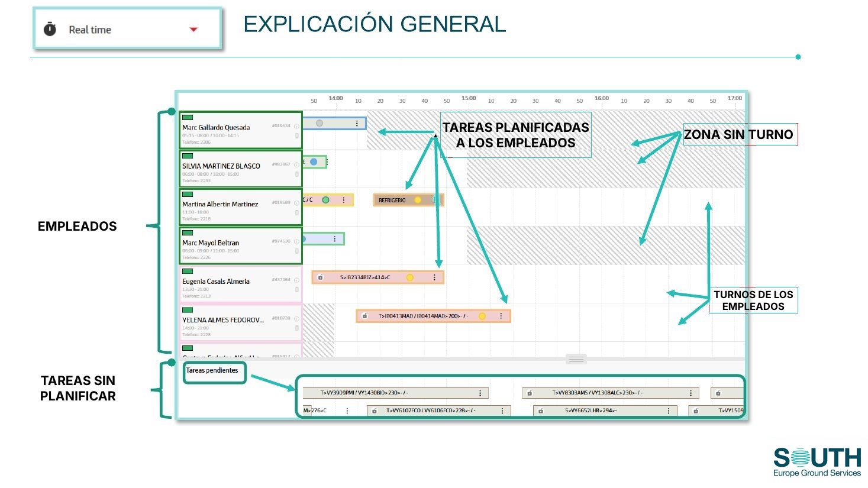Open info icon for Eugenia Casals Almeria
The height and width of the screenshot is (488, 868).
click(x=296, y=280)
